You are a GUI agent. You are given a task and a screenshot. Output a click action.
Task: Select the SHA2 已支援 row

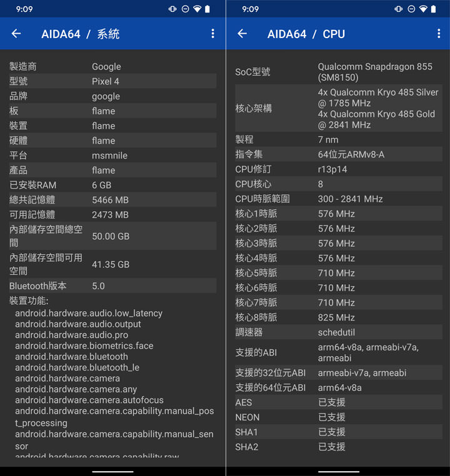[x=339, y=447]
